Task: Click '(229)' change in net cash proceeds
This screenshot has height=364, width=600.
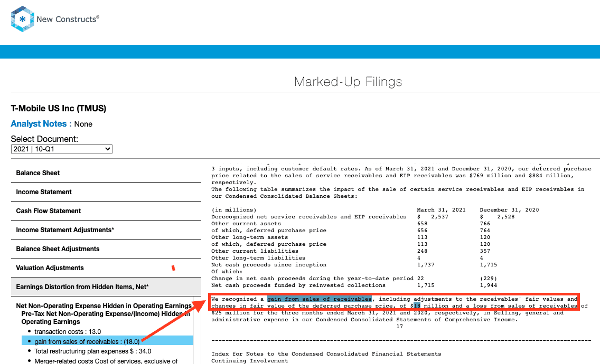Action: pos(488,279)
